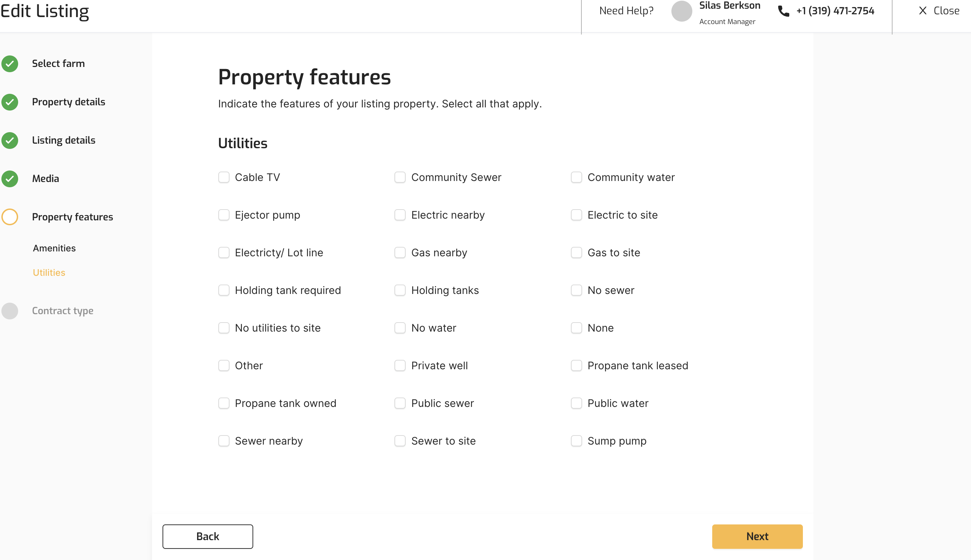Go to the Utilities sidebar subsection

49,273
